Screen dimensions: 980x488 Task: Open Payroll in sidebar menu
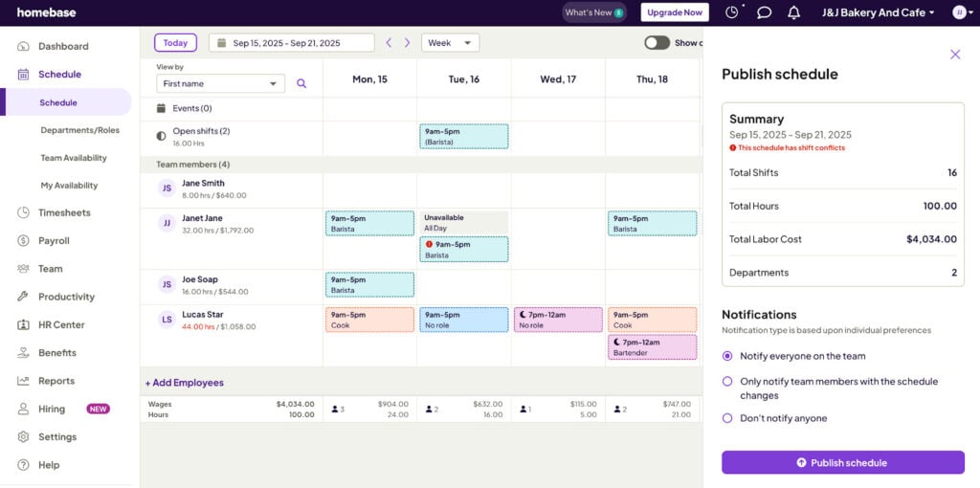(54, 240)
